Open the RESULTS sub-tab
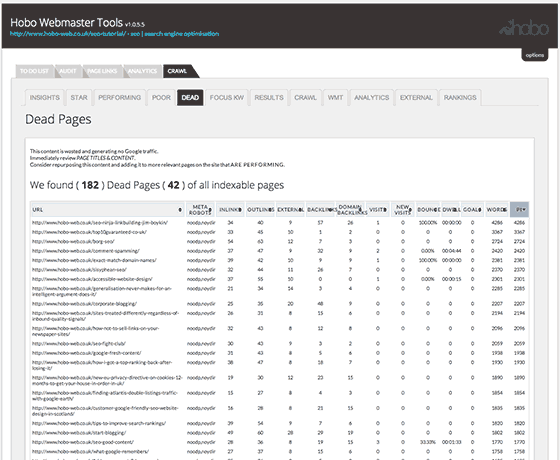560x460 pixels. point(269,98)
